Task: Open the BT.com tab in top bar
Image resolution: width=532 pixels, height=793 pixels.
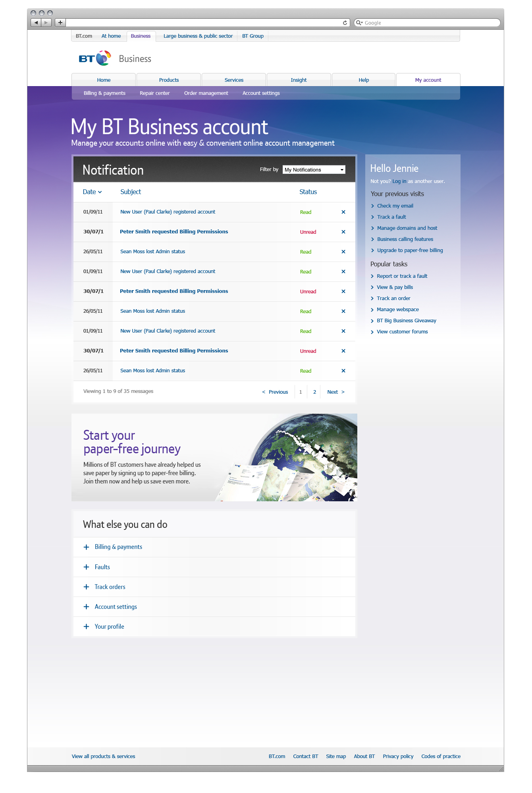Action: click(84, 36)
